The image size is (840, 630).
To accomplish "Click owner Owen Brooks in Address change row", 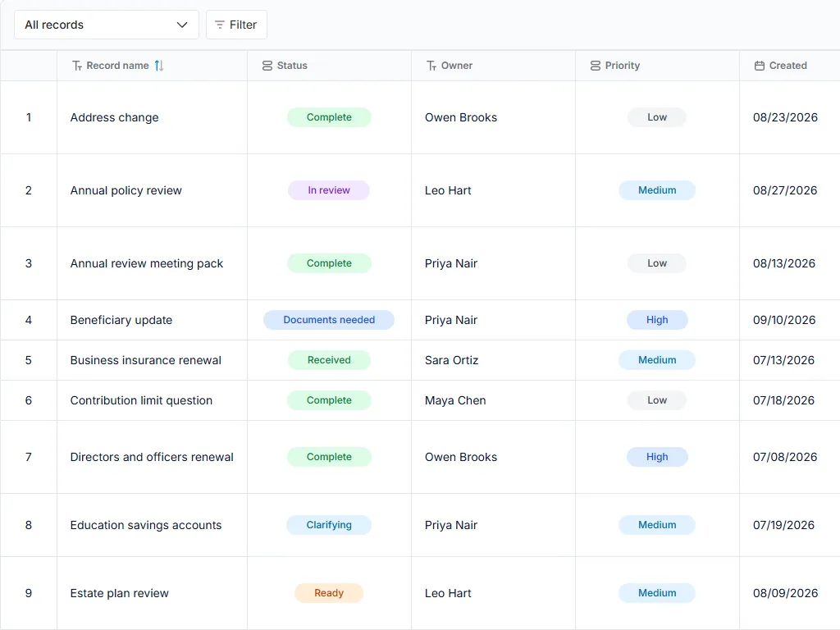I will click(461, 117).
